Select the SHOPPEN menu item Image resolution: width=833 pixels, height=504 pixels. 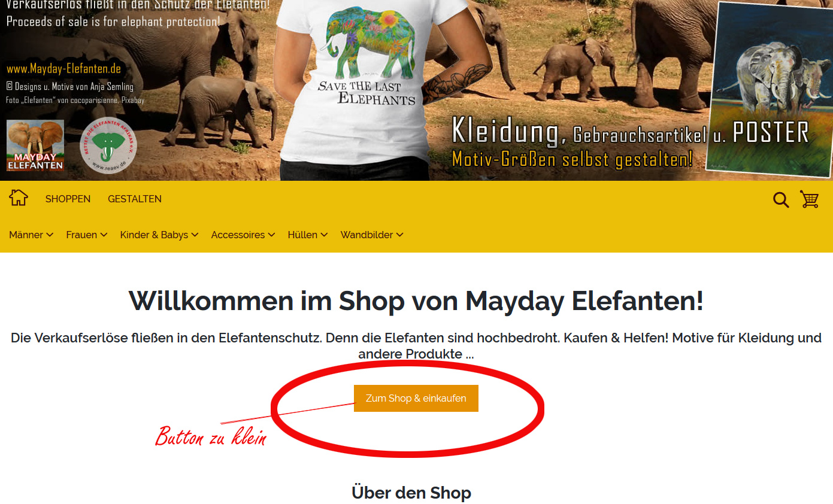tap(68, 199)
